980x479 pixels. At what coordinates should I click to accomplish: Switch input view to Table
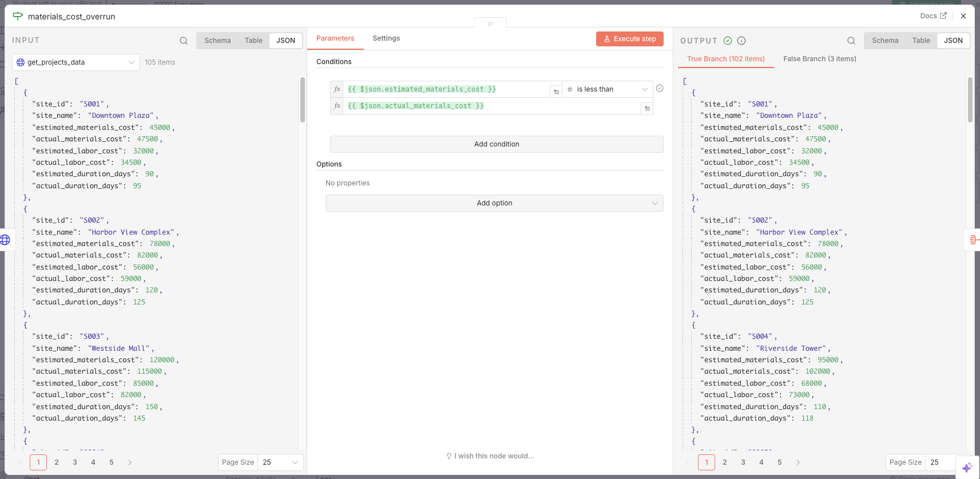(253, 41)
